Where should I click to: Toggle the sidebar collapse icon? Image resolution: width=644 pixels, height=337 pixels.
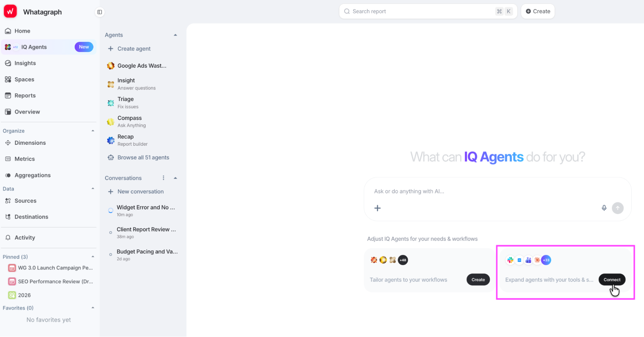tap(100, 12)
